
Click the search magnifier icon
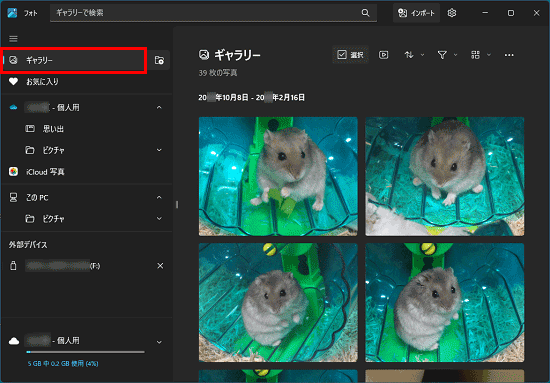365,13
